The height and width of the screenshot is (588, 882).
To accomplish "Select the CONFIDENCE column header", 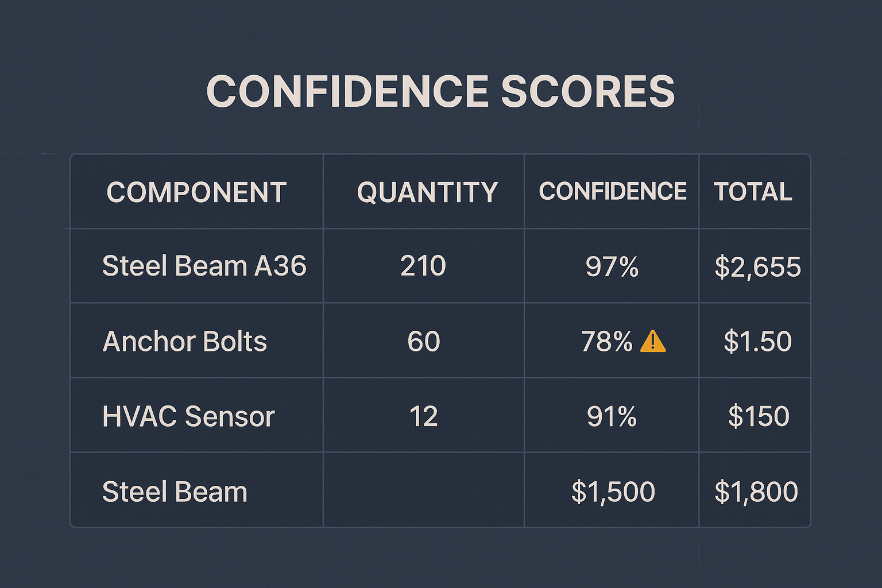I will pos(612,192).
